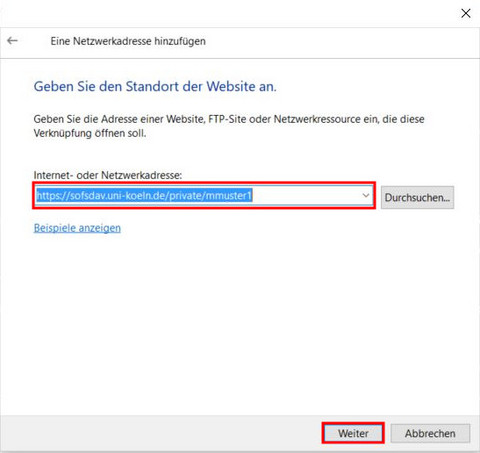This screenshot has width=480, height=453.
Task: Cancel the wizard with Abbrechen
Action: (430, 433)
